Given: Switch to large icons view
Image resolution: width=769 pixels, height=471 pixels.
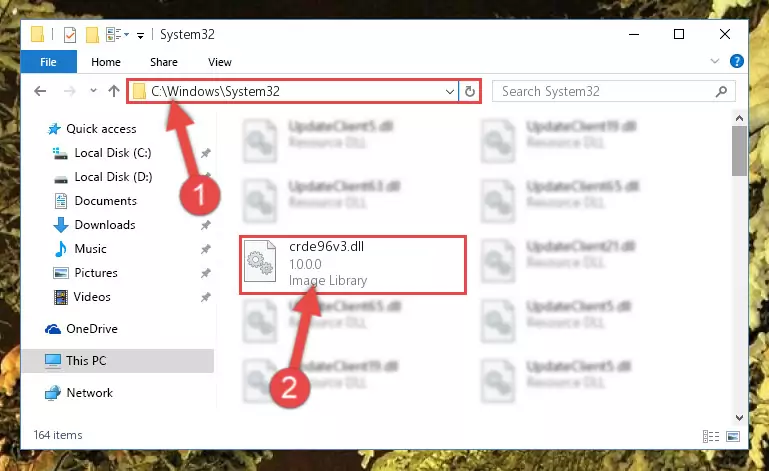Looking at the screenshot, I should 733,436.
